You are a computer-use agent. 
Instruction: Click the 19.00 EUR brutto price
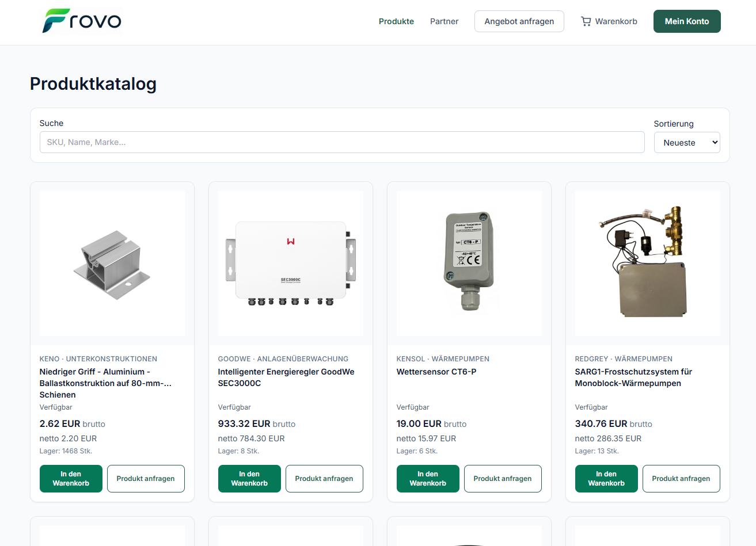pos(431,423)
